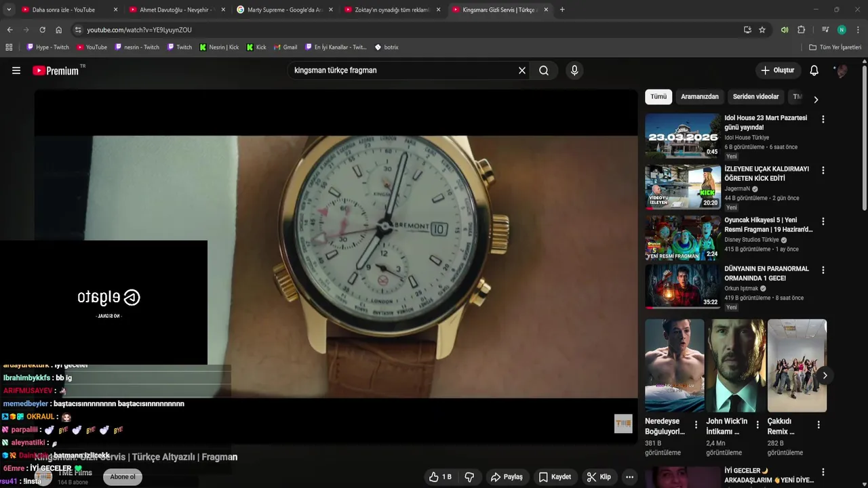Open Oyuncak Hikayesi 5 fragman thumbnail
Screen dimensions: 868x488
(682, 238)
